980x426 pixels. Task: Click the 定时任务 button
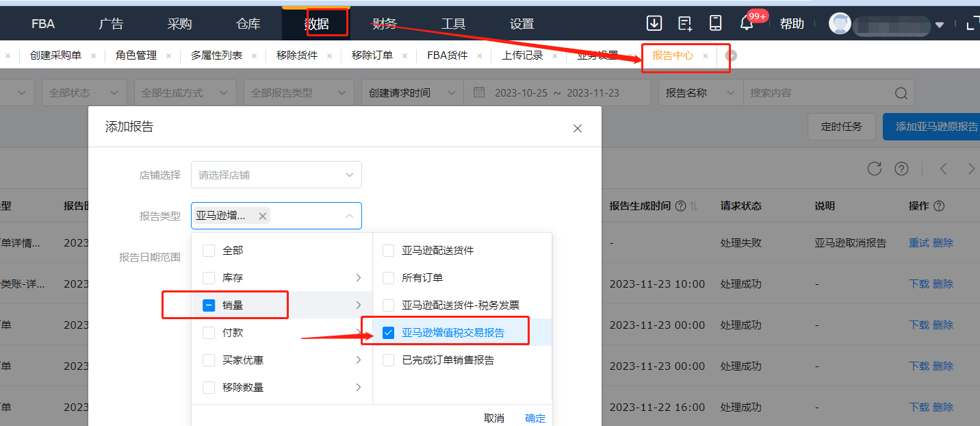click(842, 127)
